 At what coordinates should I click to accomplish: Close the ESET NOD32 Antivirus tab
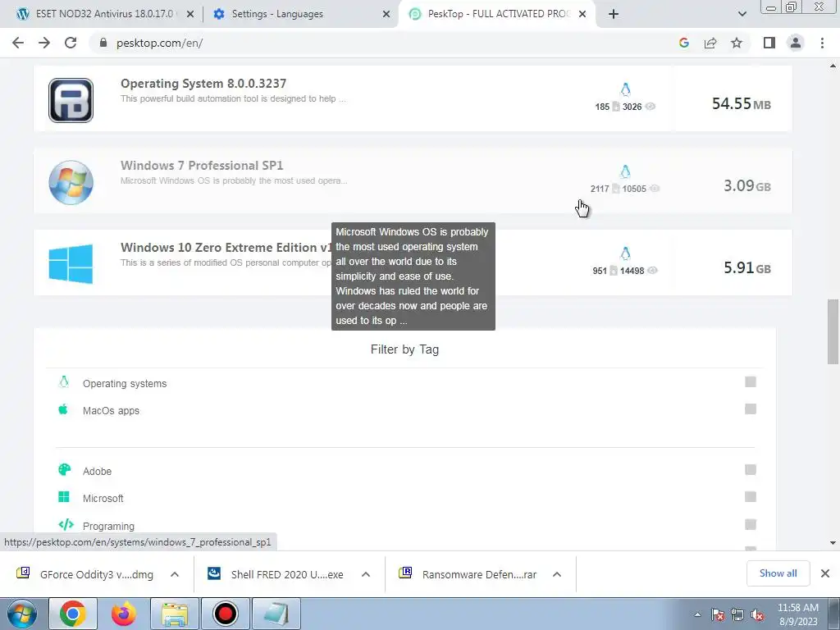click(x=190, y=15)
